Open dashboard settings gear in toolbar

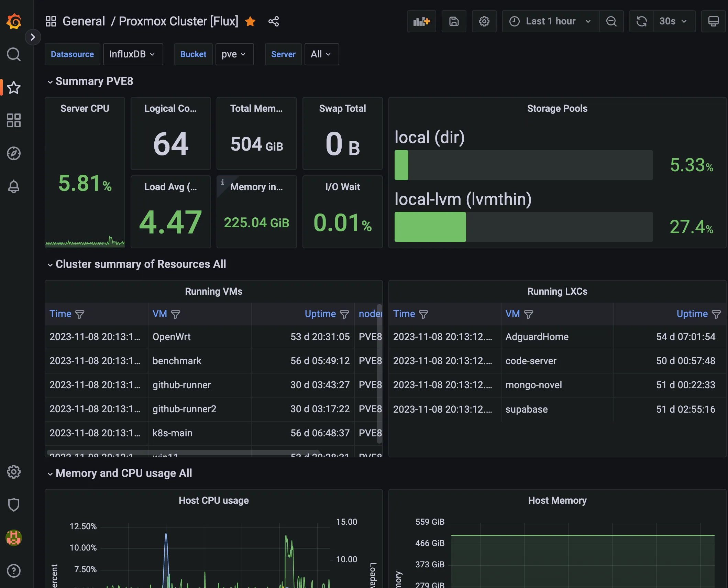coord(484,21)
